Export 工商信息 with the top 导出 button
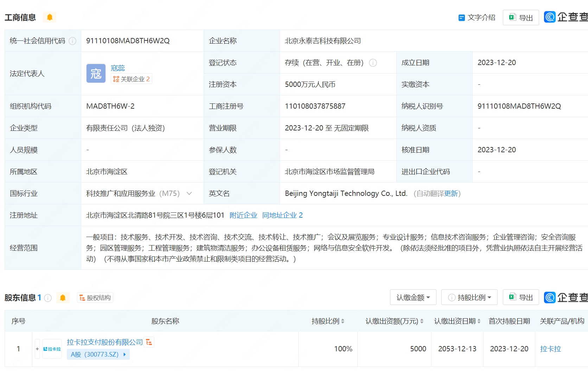Viewport: 588px width, 371px height. click(x=521, y=18)
